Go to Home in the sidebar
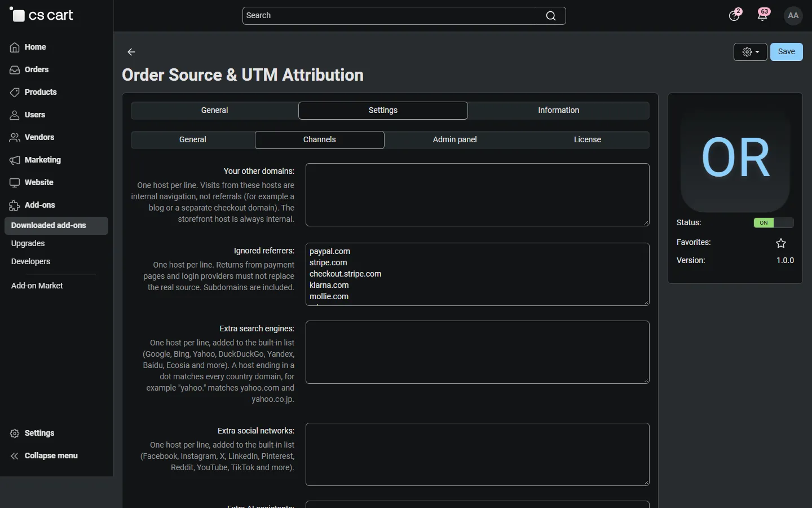 click(x=36, y=47)
